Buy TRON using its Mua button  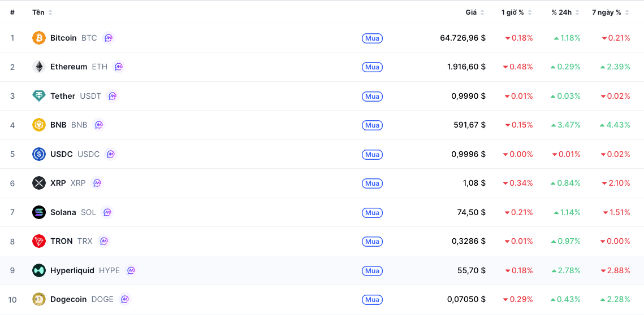[372, 242]
